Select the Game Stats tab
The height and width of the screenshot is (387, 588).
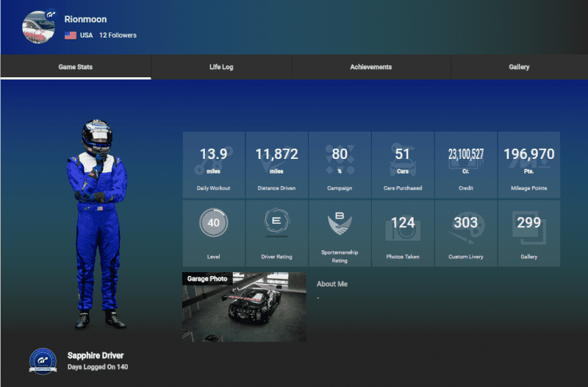[76, 67]
